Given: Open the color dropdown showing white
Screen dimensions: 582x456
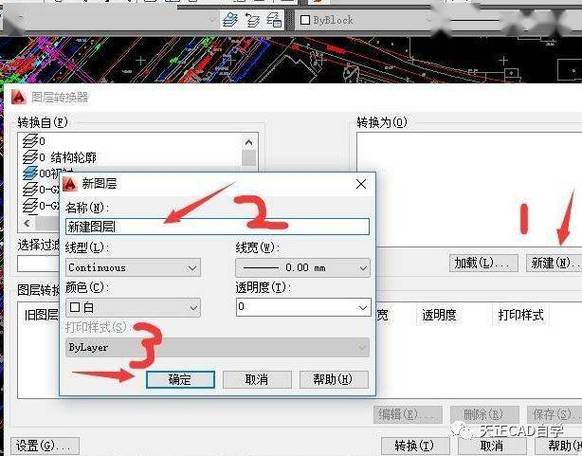Looking at the screenshot, I should [x=133, y=308].
